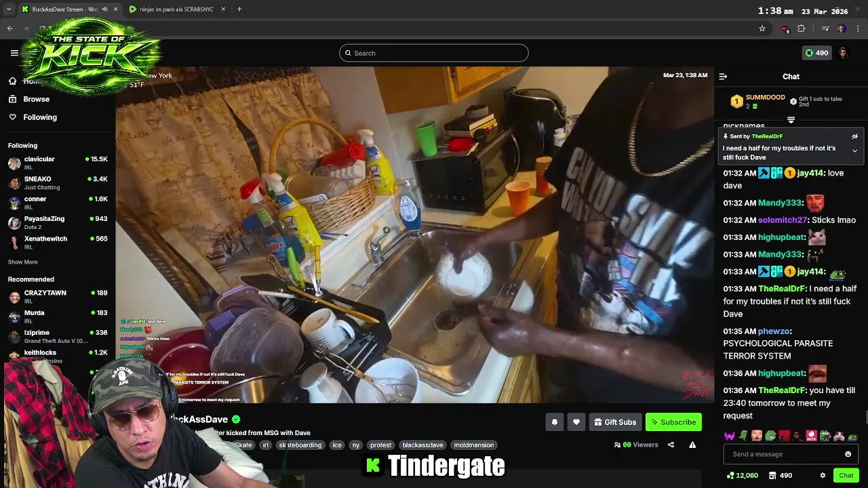Image resolution: width=868 pixels, height=488 pixels.
Task: Open iziprime recommended channel
Action: click(58, 336)
